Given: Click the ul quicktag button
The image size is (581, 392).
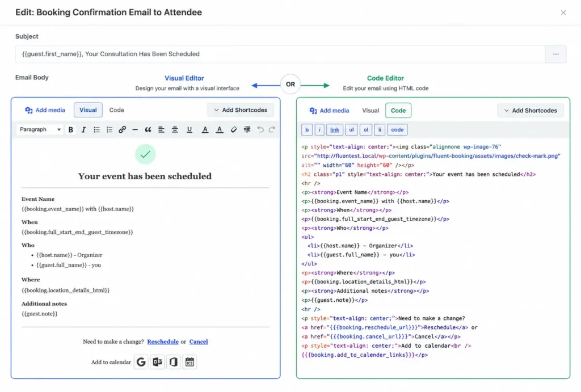Looking at the screenshot, I should [x=351, y=130].
